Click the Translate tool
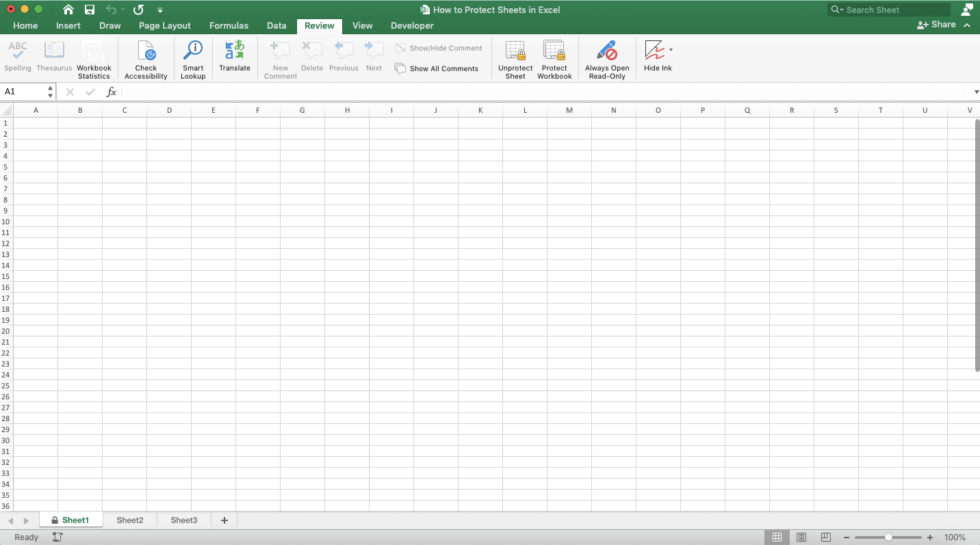This screenshot has width=980, height=545. (x=235, y=57)
